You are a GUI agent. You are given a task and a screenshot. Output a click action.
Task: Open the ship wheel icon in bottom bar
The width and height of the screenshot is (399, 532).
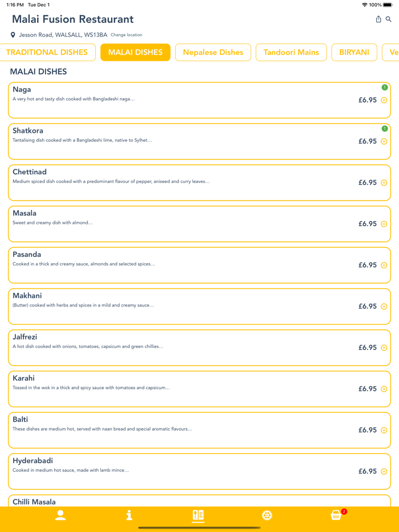tap(267, 515)
